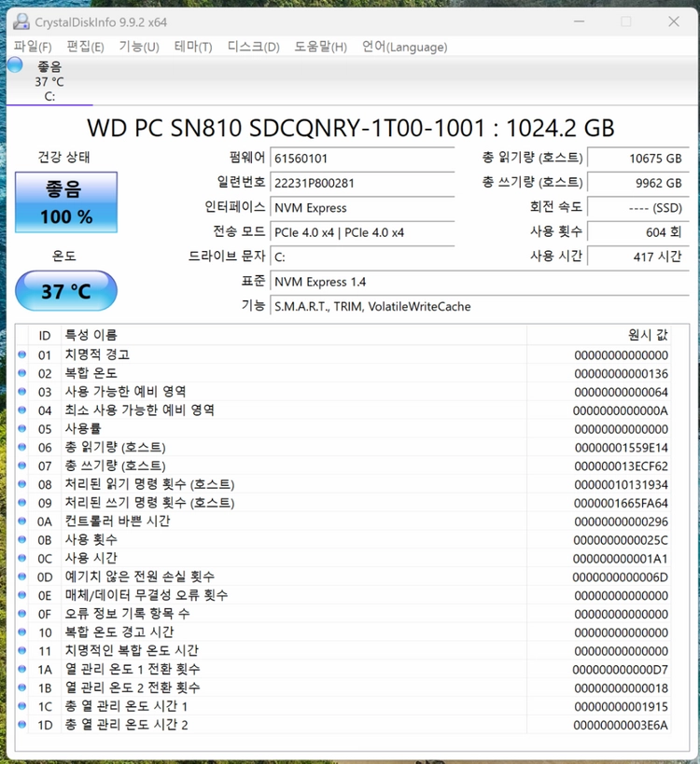Select attribute 예기치 않은 전원 손실 횟수
700x764 pixels.
click(140, 576)
